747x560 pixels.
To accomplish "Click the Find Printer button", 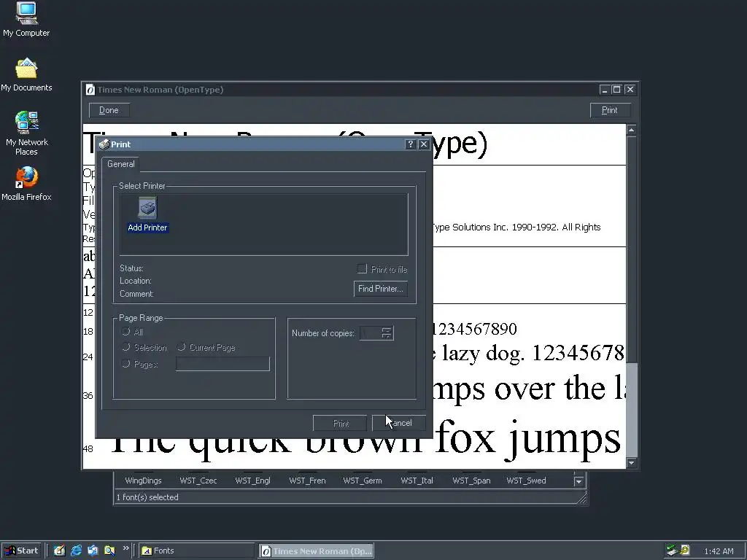I will coord(380,289).
